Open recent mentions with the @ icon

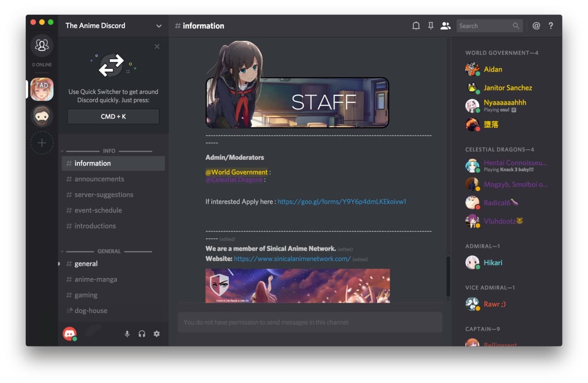[536, 26]
